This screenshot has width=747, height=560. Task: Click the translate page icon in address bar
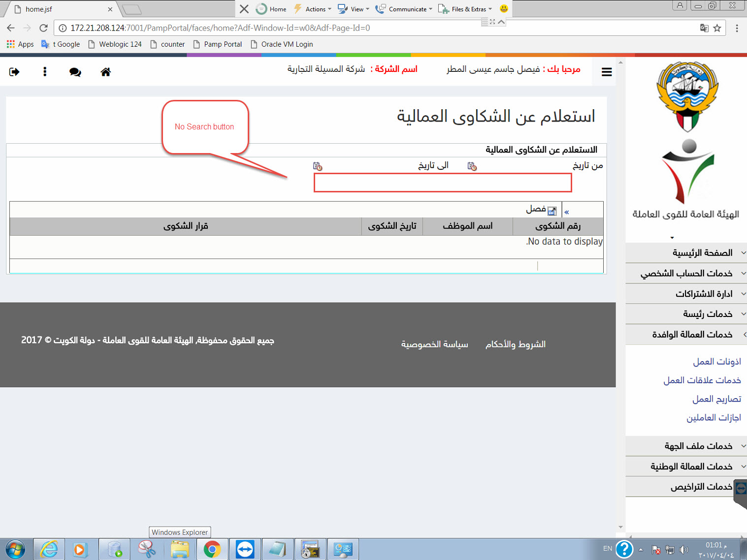pyautogui.click(x=704, y=28)
